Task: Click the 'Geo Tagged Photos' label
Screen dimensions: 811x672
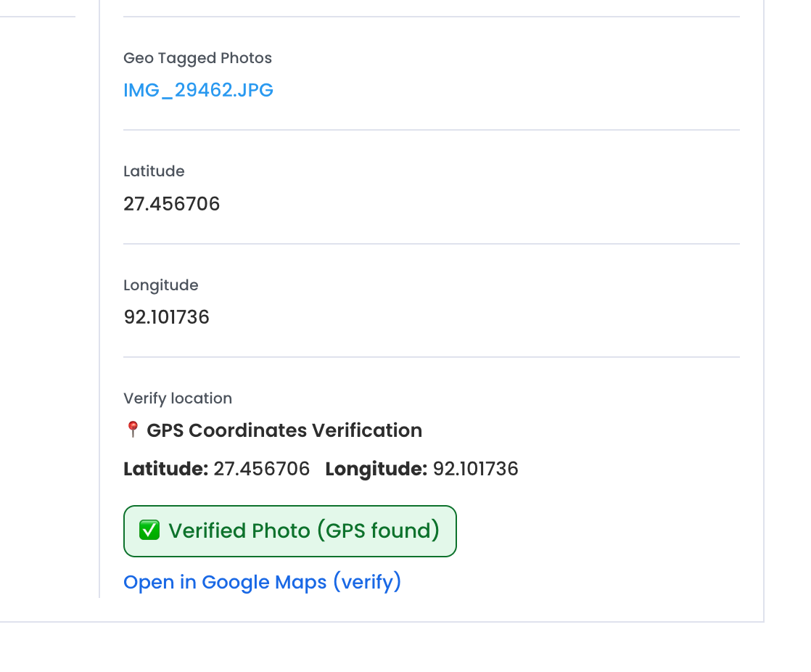Action: (x=197, y=58)
